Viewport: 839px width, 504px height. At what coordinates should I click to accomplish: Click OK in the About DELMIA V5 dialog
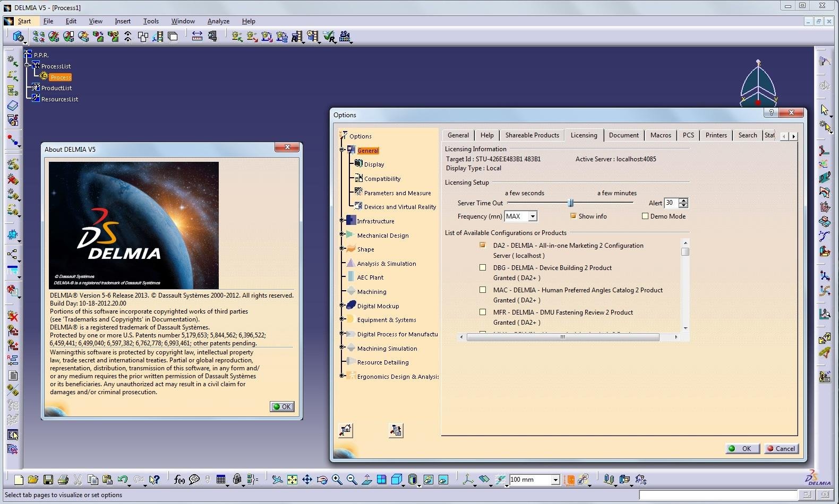(282, 407)
